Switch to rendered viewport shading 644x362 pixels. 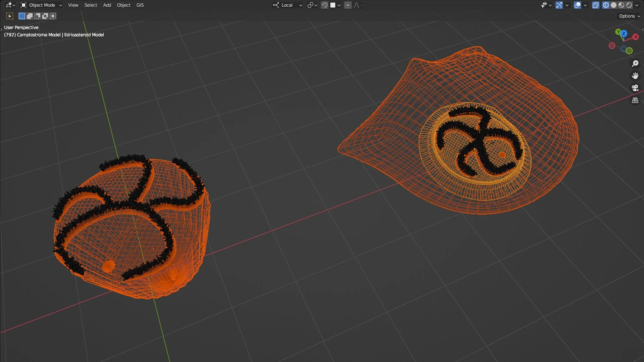pos(629,5)
